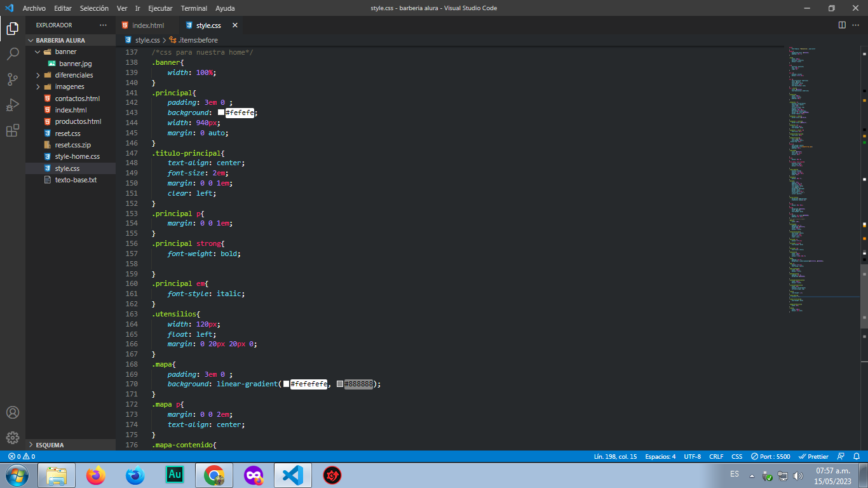Viewport: 868px width, 488px height.
Task: Expand the diferenciales folder
Action: click(71, 75)
